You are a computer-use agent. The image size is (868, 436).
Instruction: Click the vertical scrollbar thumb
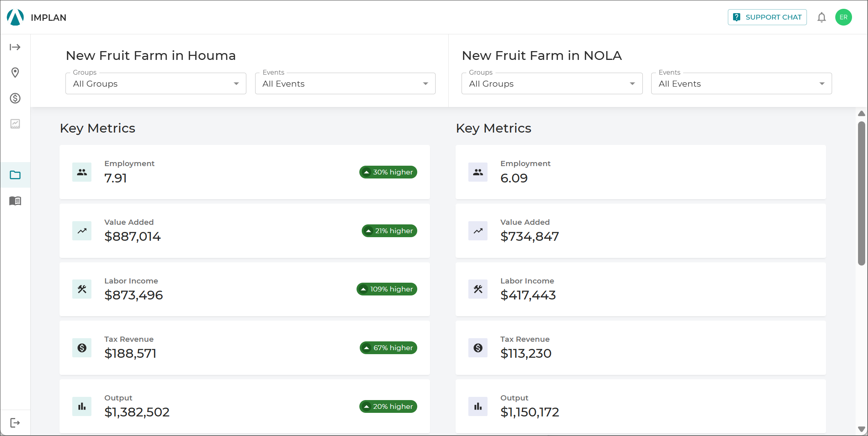[x=861, y=193]
